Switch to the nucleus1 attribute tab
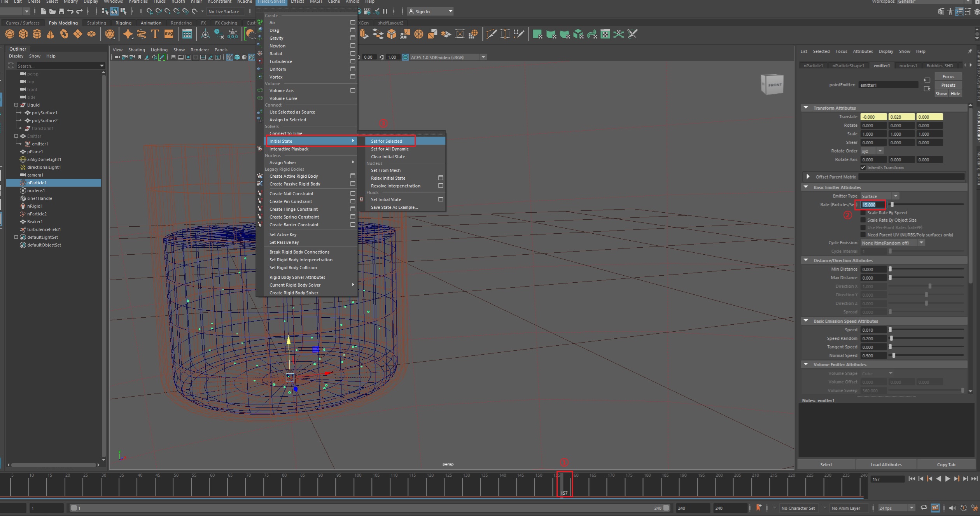Viewport: 980px width, 516px height. [908, 66]
